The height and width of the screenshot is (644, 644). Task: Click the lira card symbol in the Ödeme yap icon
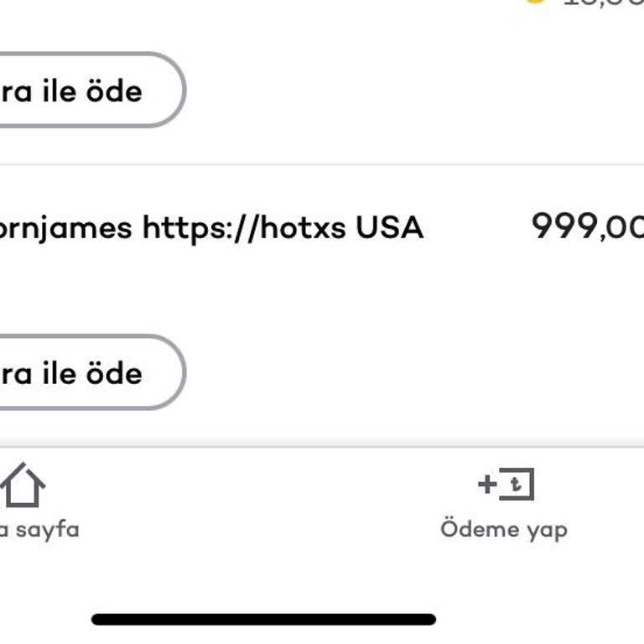coord(518,485)
